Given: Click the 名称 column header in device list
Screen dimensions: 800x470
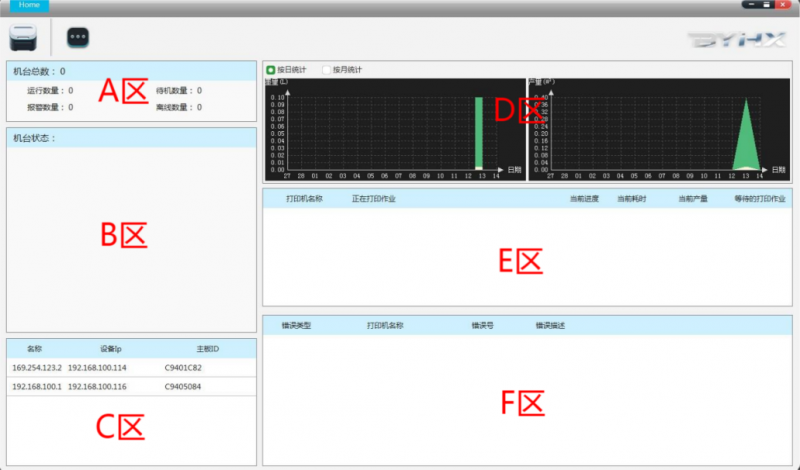Looking at the screenshot, I should point(34,348).
